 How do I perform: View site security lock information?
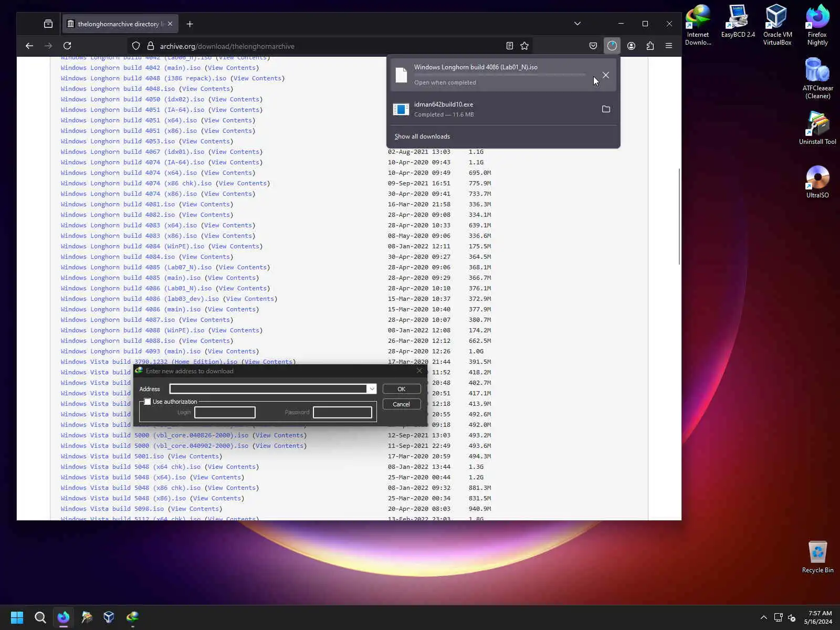pos(151,46)
